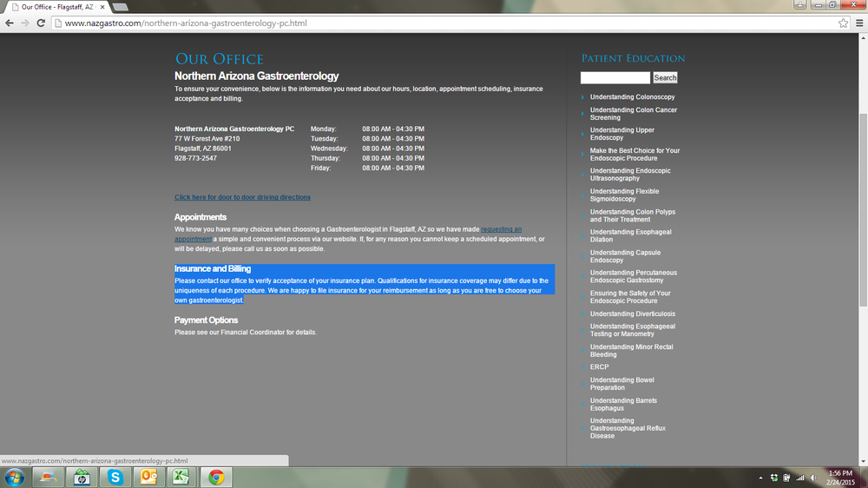Click the address bar URL field
Screen dimensions: 868x488
tap(434, 23)
